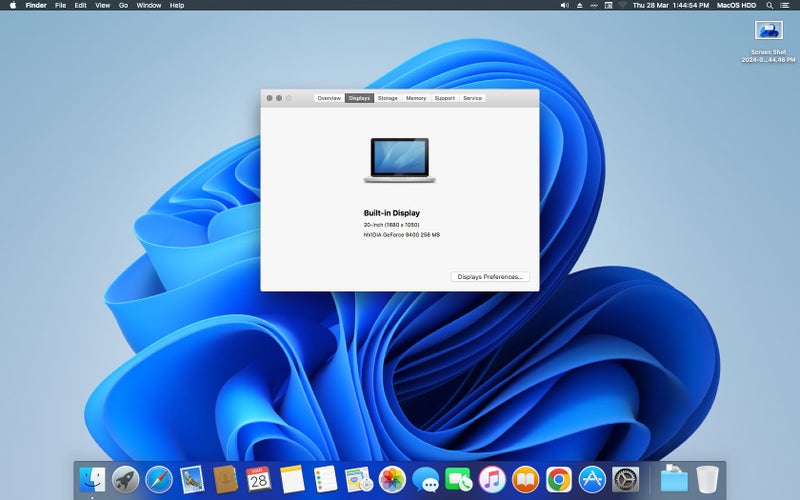Open the Help menu
The height and width of the screenshot is (500, 800).
click(177, 5)
